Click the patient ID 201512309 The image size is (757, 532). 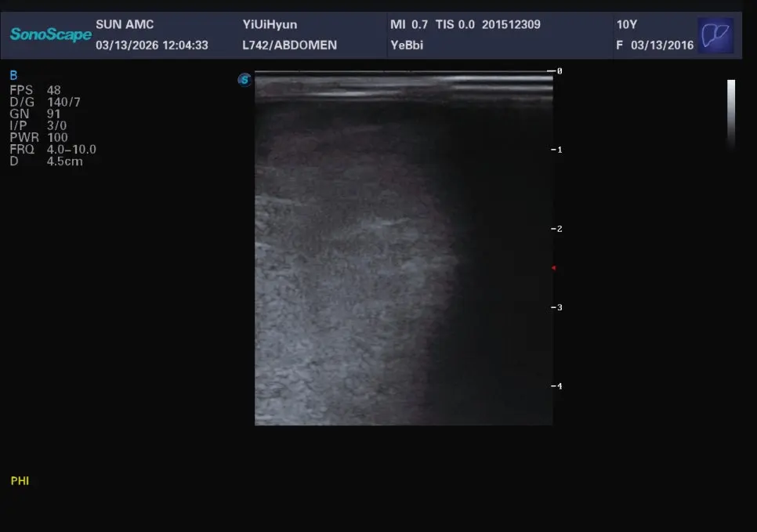pos(511,24)
